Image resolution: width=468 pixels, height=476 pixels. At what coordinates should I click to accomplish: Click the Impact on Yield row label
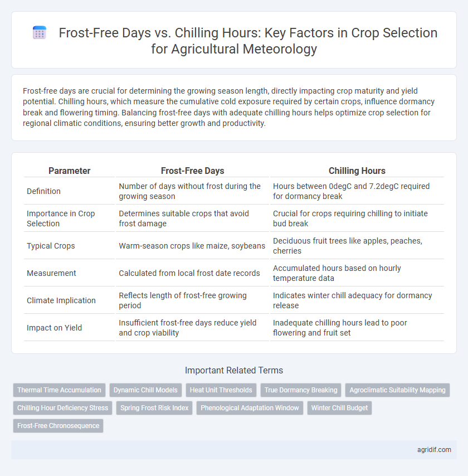pyautogui.click(x=55, y=328)
